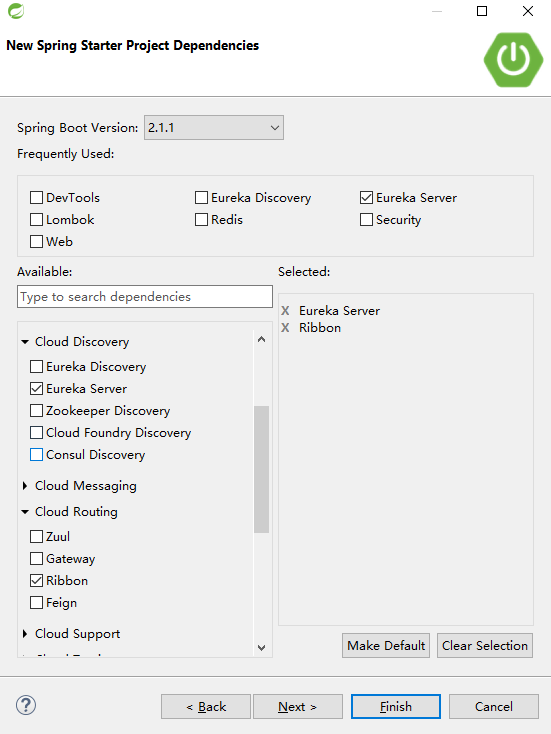Enable the Web checkbox
Image resolution: width=551 pixels, height=734 pixels.
click(x=37, y=242)
